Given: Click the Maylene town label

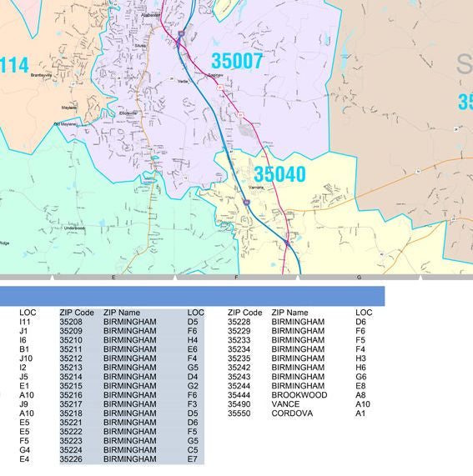Looking at the screenshot, I should (69, 108).
